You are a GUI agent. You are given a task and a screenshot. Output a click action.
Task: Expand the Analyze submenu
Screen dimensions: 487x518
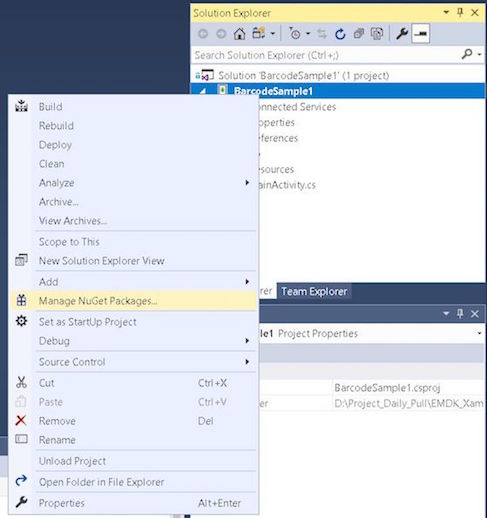point(133,183)
